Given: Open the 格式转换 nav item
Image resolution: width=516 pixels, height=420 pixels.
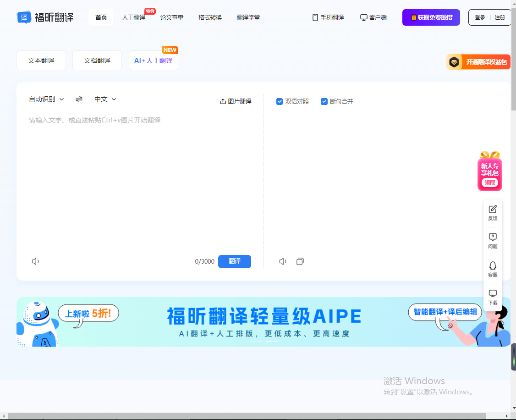Looking at the screenshot, I should point(210,17).
